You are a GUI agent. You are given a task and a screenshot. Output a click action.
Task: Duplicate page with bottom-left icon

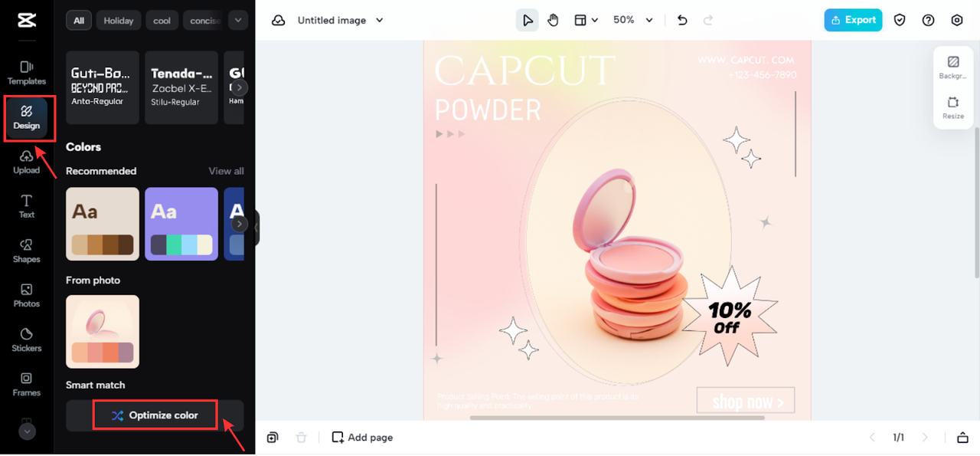(273, 438)
